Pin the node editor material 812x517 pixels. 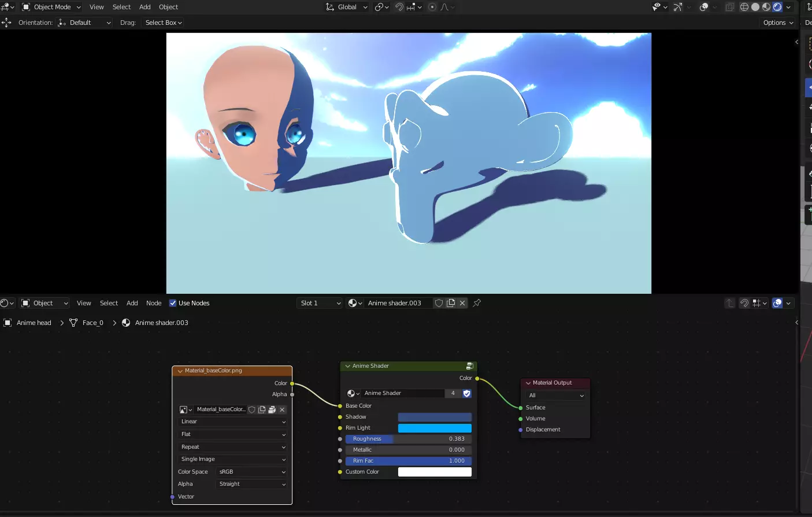pos(477,303)
